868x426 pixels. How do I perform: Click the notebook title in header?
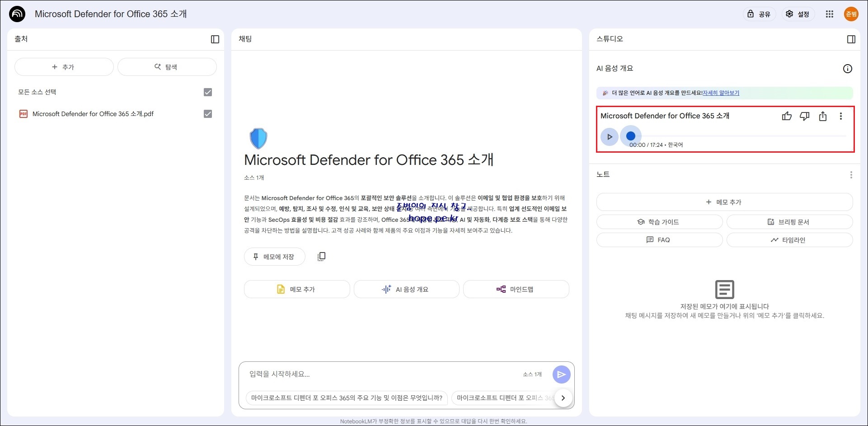tap(111, 14)
